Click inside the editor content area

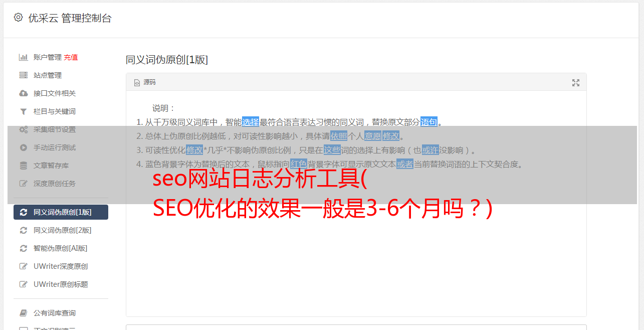click(x=356, y=241)
